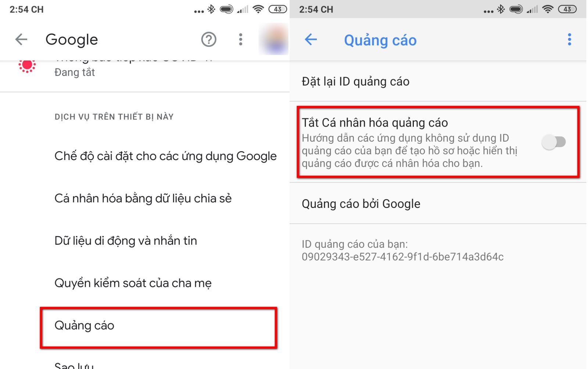Screen dimensions: 588x369
Task: Tap the blurred account avatar
Action: pos(273,39)
